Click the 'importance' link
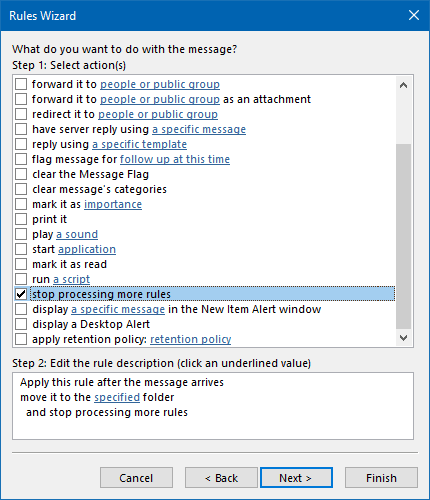 113,204
